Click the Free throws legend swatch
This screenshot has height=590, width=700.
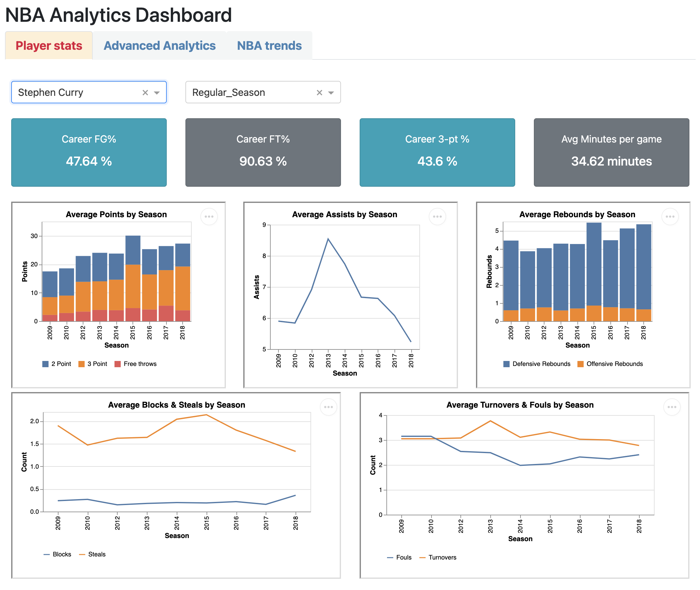pyautogui.click(x=117, y=364)
